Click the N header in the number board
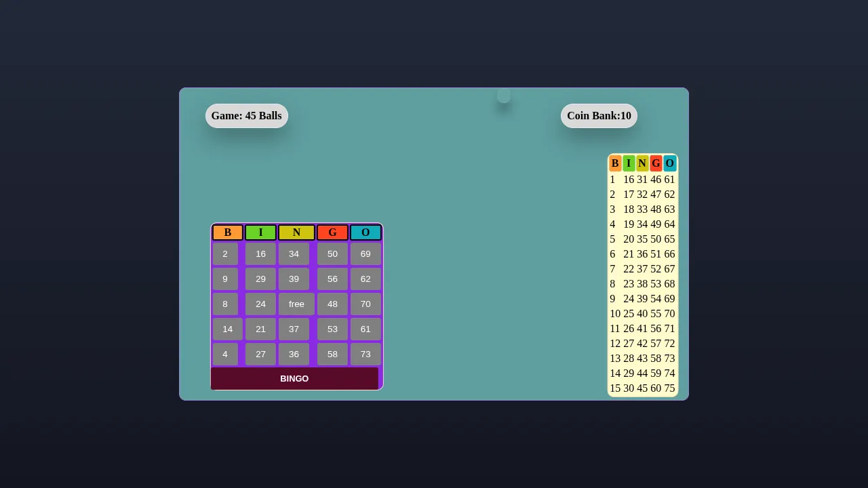This screenshot has height=488, width=868. tap(642, 163)
